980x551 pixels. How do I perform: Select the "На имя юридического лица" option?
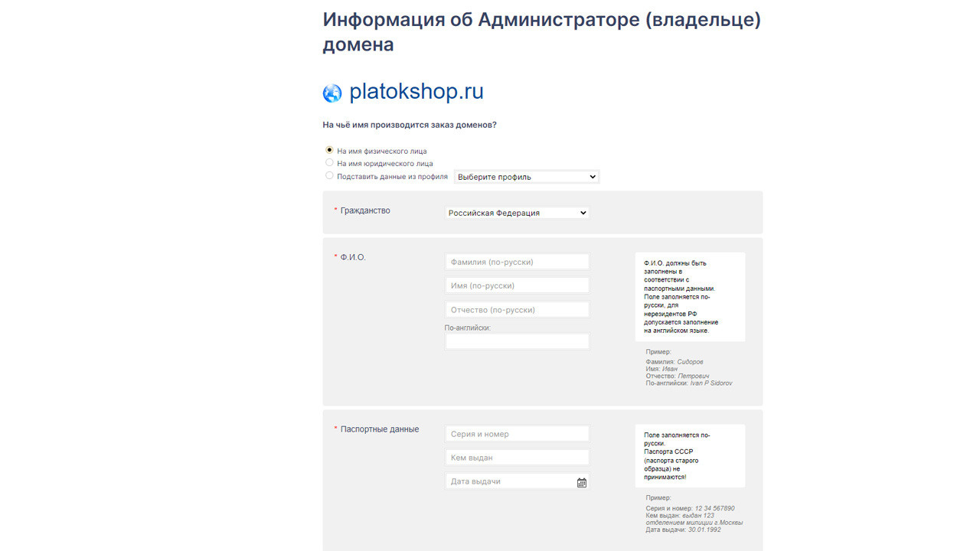click(329, 162)
